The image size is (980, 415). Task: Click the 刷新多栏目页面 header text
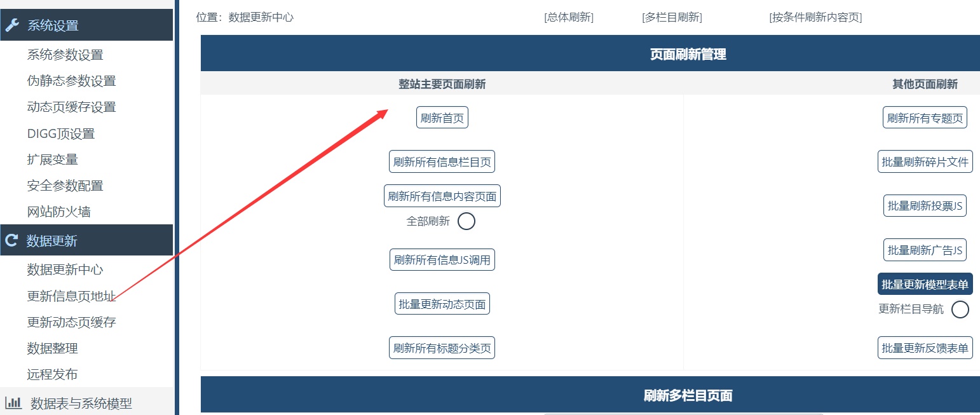(x=688, y=395)
